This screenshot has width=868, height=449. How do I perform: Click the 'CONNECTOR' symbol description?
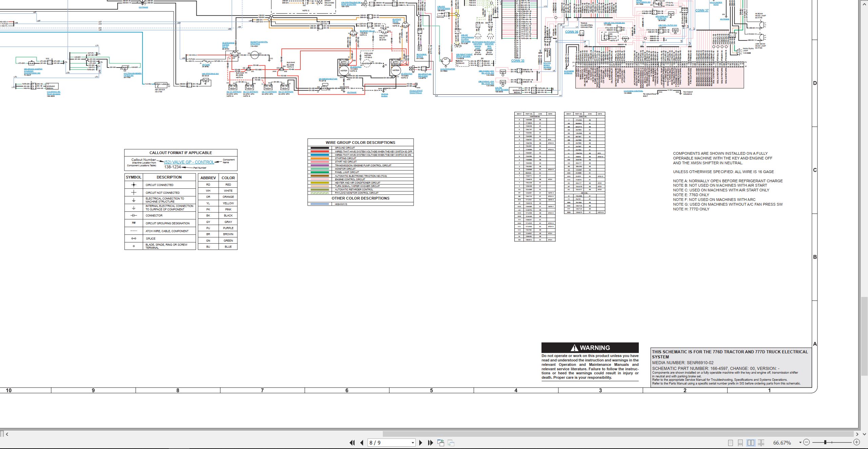(x=154, y=216)
